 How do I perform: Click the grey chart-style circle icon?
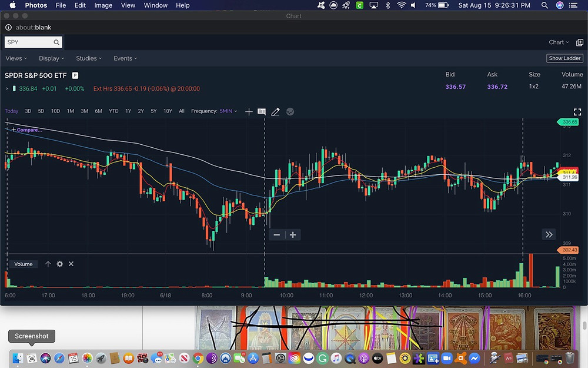pyautogui.click(x=290, y=111)
